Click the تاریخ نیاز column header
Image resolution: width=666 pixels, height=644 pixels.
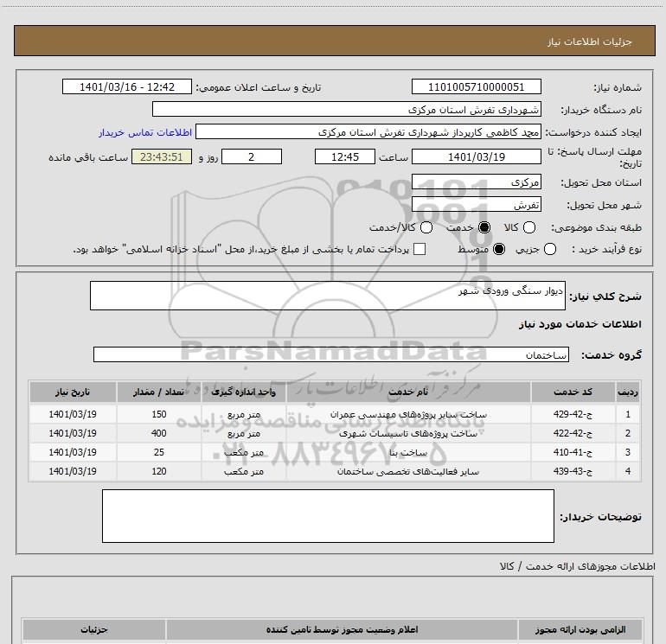tap(73, 392)
